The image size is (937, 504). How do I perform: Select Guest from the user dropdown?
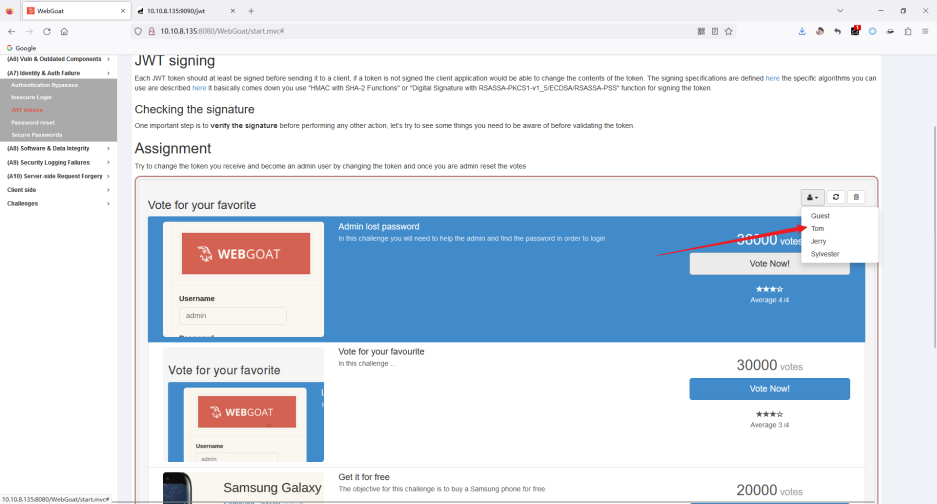pyautogui.click(x=820, y=216)
